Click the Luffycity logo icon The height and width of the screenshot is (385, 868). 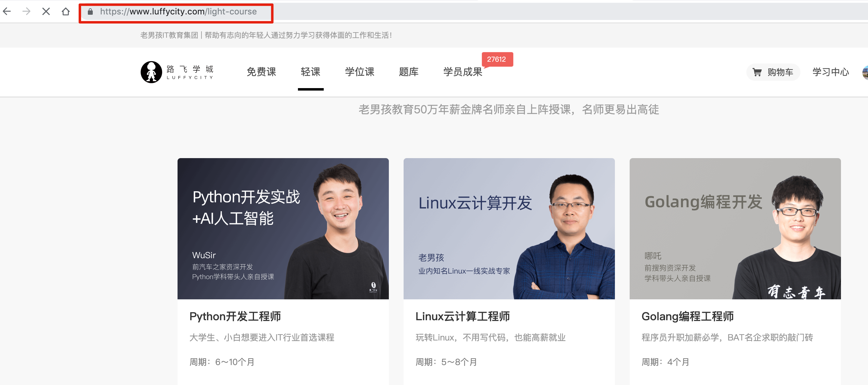tap(151, 72)
